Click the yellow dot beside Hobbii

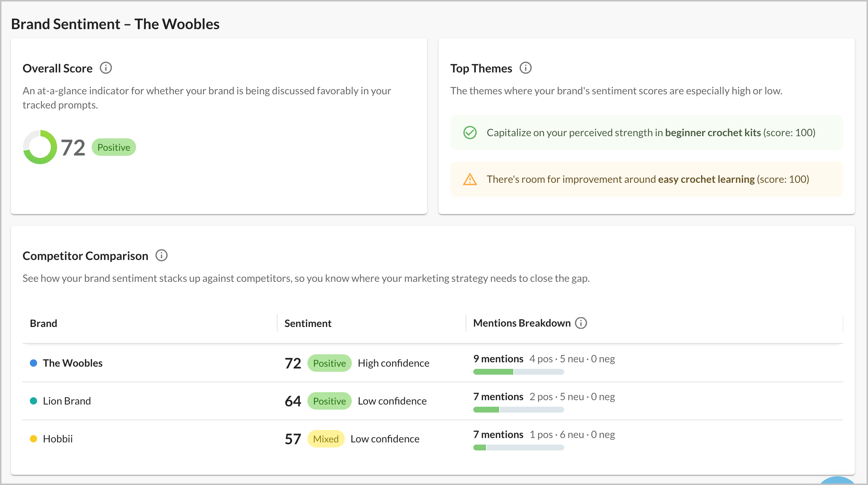(33, 439)
